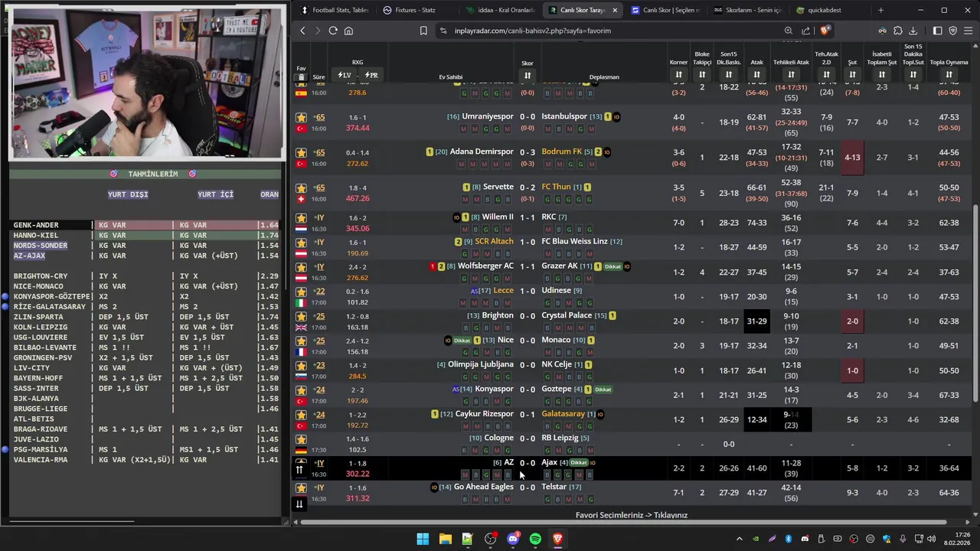The height and width of the screenshot is (551, 980).
Task: Open Spotify from the taskbar
Action: (x=535, y=539)
